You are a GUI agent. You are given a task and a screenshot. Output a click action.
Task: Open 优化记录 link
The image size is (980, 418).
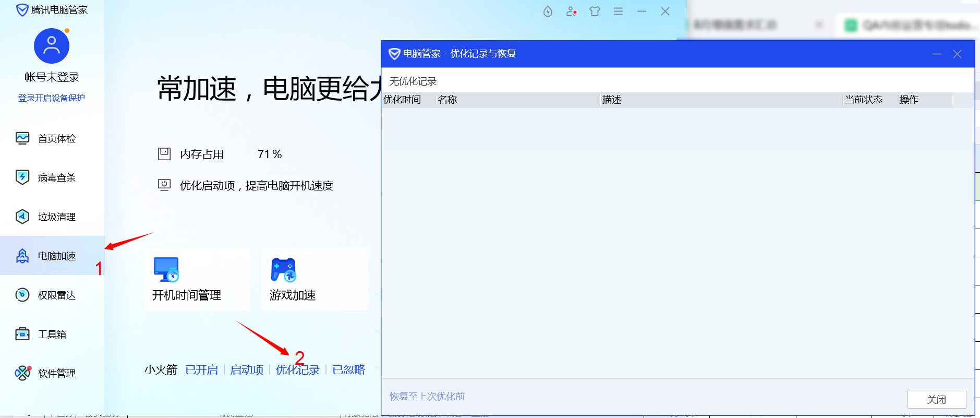[297, 370]
